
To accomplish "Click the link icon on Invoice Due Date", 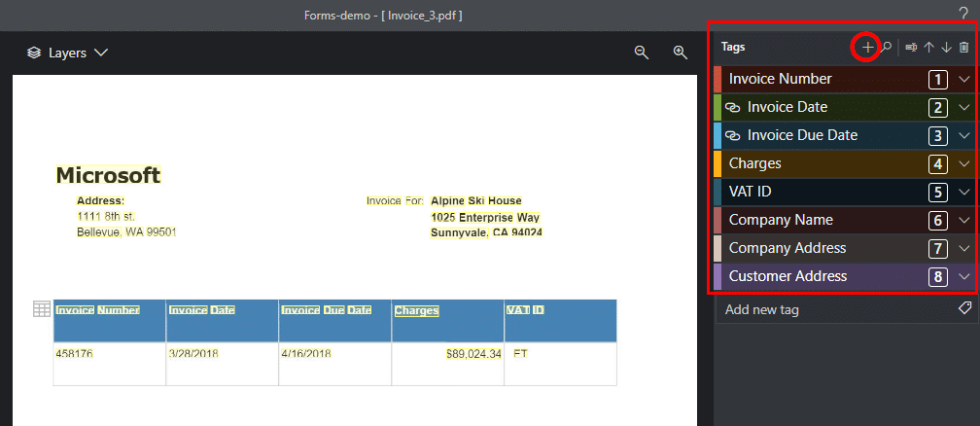I will (733, 136).
